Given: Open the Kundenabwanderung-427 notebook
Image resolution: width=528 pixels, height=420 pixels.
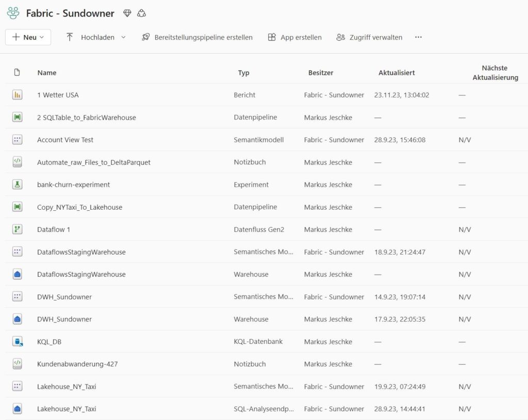Looking at the screenshot, I should coord(77,364).
